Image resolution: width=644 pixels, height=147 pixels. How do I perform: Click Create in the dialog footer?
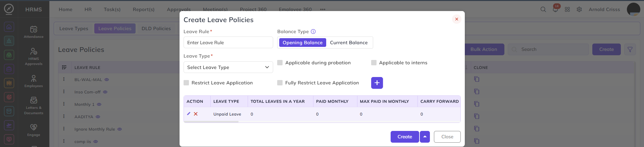(405, 137)
